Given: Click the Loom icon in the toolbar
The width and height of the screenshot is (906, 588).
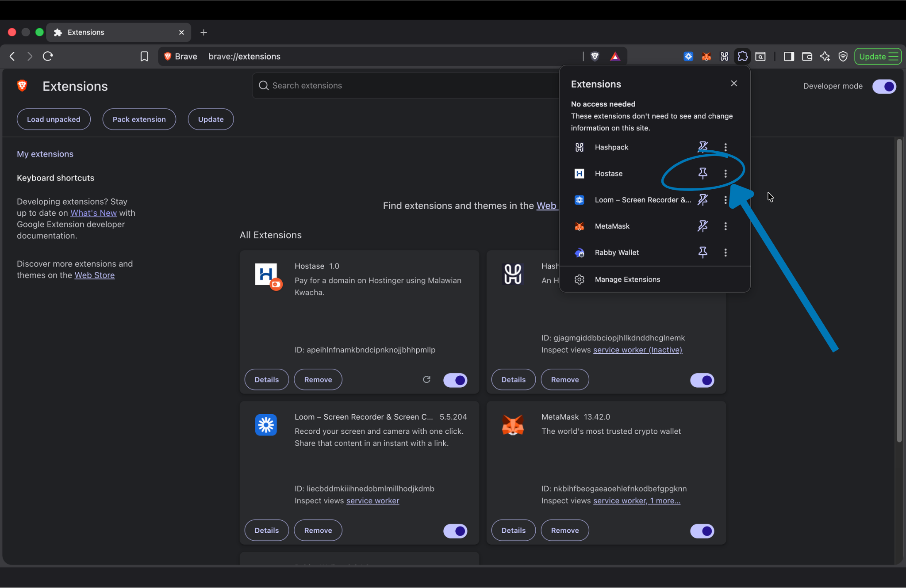Looking at the screenshot, I should tap(688, 56).
